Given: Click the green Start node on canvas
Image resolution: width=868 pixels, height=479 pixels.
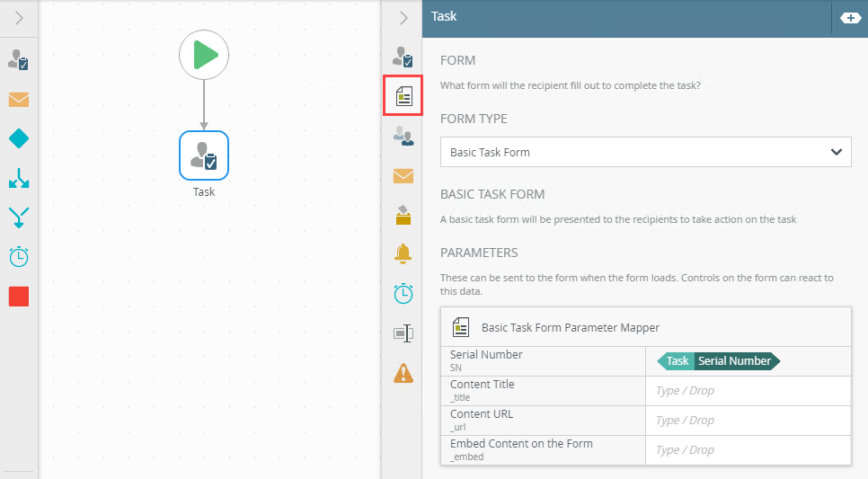Looking at the screenshot, I should pyautogui.click(x=204, y=56).
